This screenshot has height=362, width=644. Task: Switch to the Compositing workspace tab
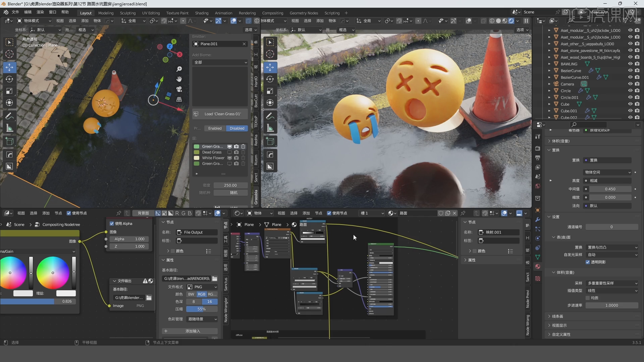[273, 13]
